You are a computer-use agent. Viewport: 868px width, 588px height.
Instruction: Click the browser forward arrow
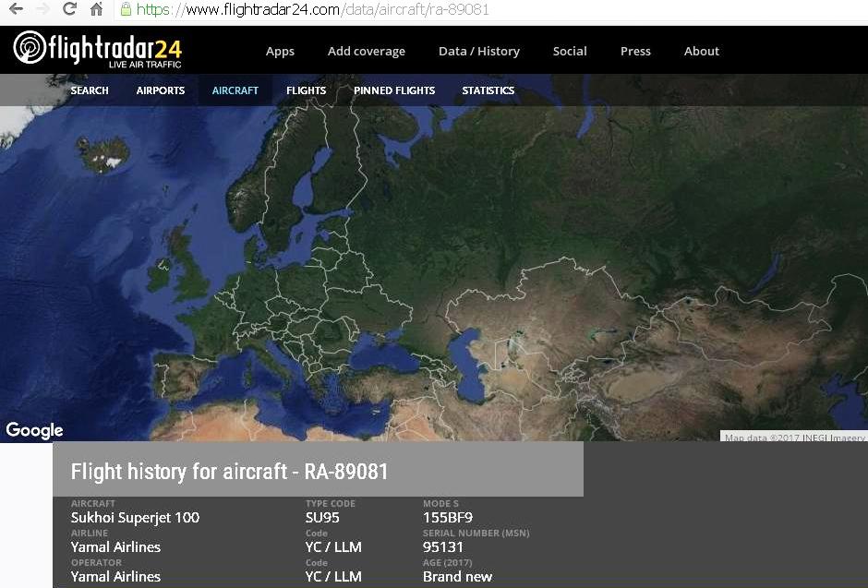(x=43, y=9)
